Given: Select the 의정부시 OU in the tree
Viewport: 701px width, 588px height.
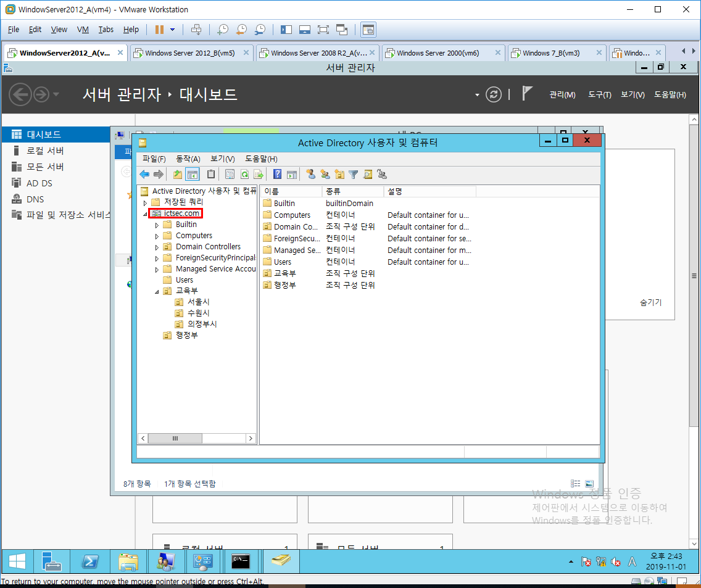Looking at the screenshot, I should pyautogui.click(x=202, y=324).
